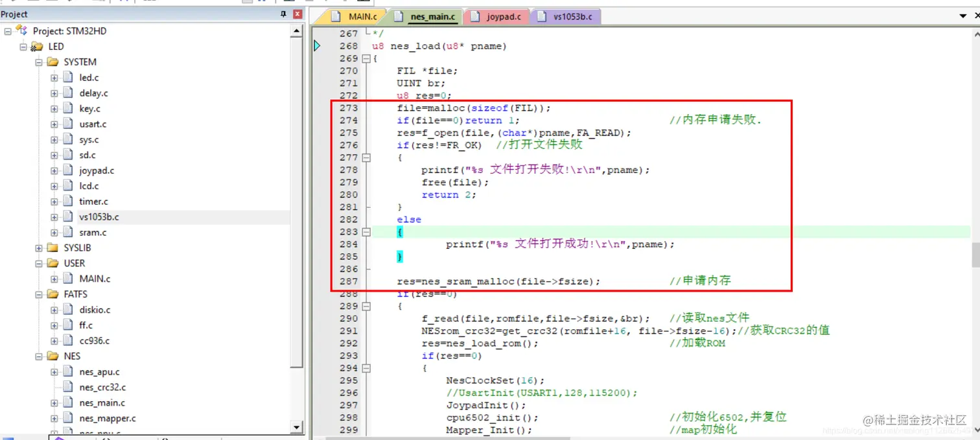Switch to the nes_main.c editor tab
This screenshot has width=980, height=440.
(x=426, y=16)
